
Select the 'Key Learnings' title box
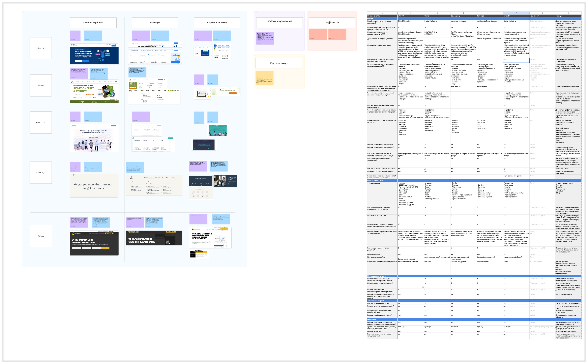(x=279, y=63)
